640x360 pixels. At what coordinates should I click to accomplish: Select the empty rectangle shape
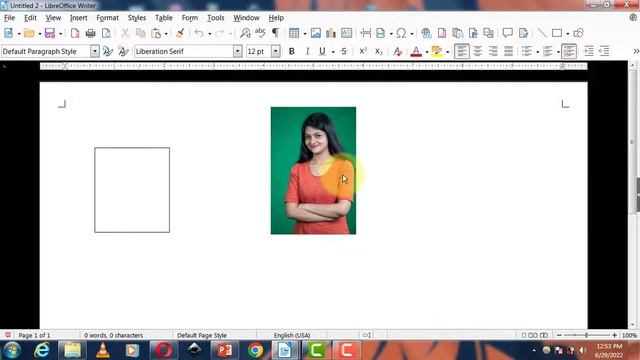click(132, 190)
